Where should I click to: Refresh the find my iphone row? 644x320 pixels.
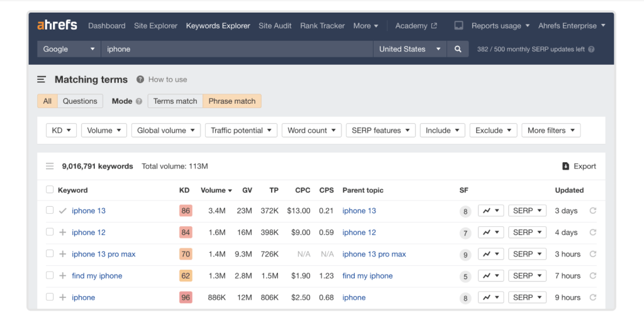(x=592, y=276)
